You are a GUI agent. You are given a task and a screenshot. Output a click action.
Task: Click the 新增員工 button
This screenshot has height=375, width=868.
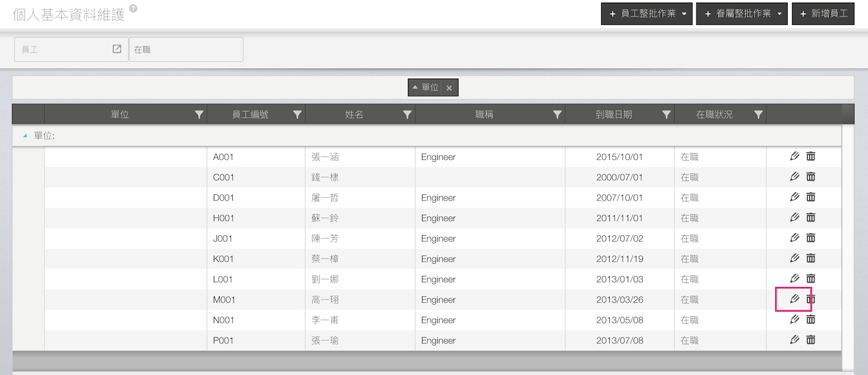pyautogui.click(x=823, y=14)
